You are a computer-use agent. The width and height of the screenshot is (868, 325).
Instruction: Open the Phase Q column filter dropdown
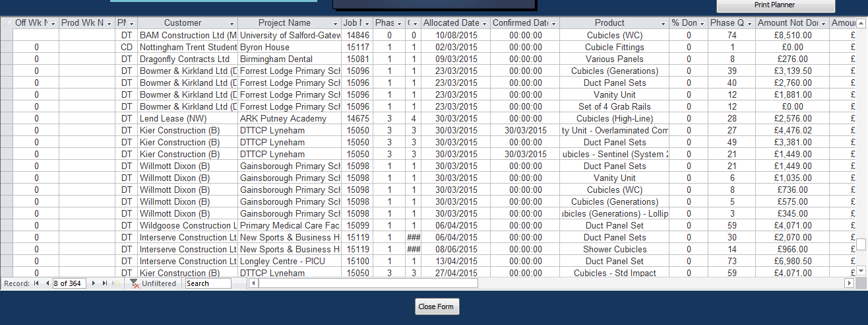749,23
